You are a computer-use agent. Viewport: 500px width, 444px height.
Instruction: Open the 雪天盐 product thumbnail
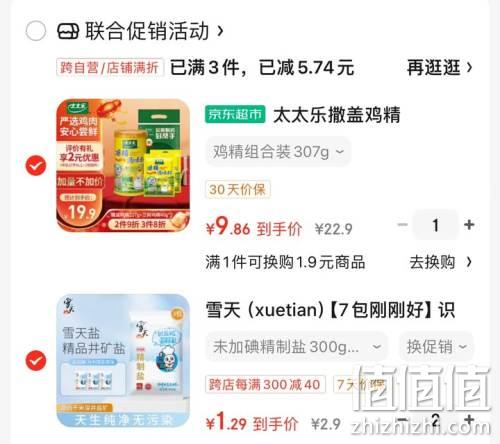pos(123,360)
